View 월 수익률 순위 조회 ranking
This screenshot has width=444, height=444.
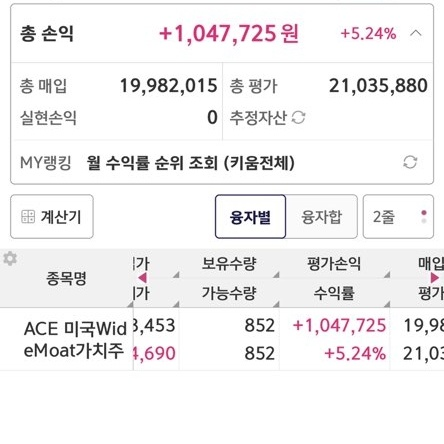(x=191, y=163)
